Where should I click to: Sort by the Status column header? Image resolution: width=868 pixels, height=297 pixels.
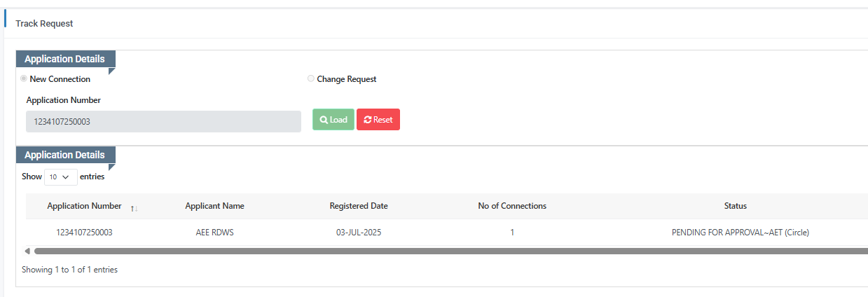tap(735, 206)
